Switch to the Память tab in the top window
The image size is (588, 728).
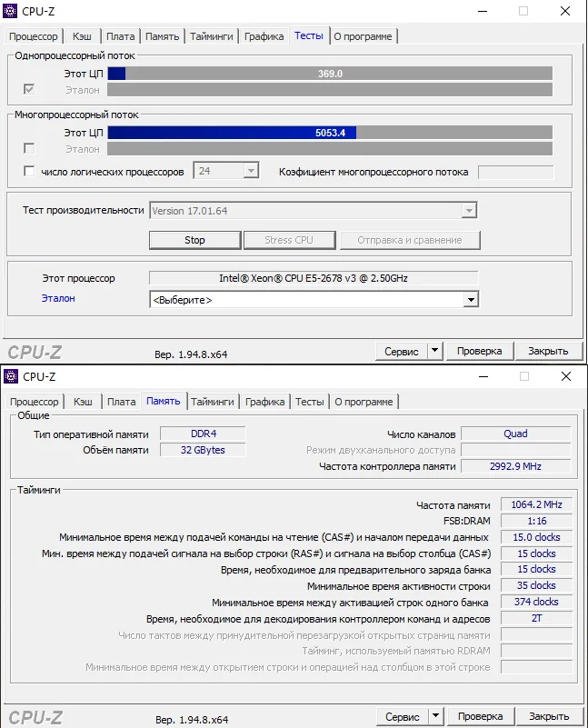tap(162, 36)
